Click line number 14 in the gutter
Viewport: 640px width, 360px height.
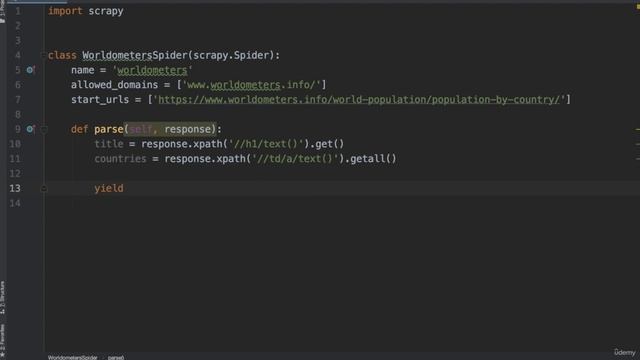(15, 203)
